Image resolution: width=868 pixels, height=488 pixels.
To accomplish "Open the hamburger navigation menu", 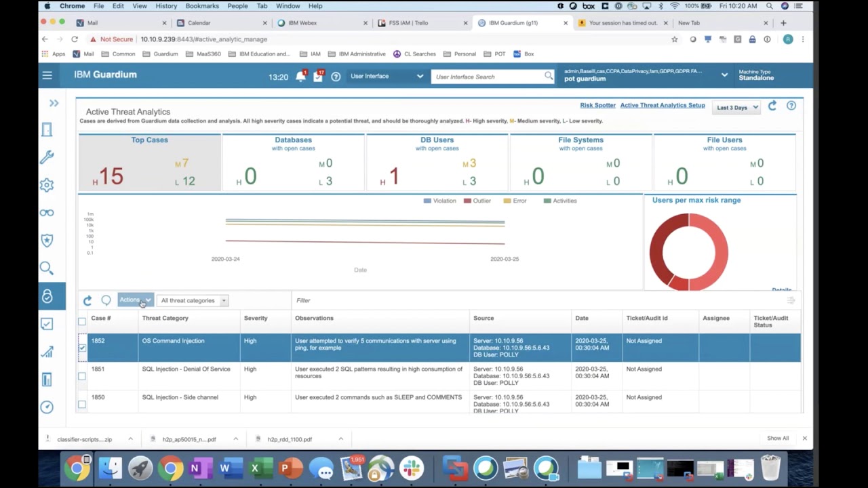I will coord(47,75).
